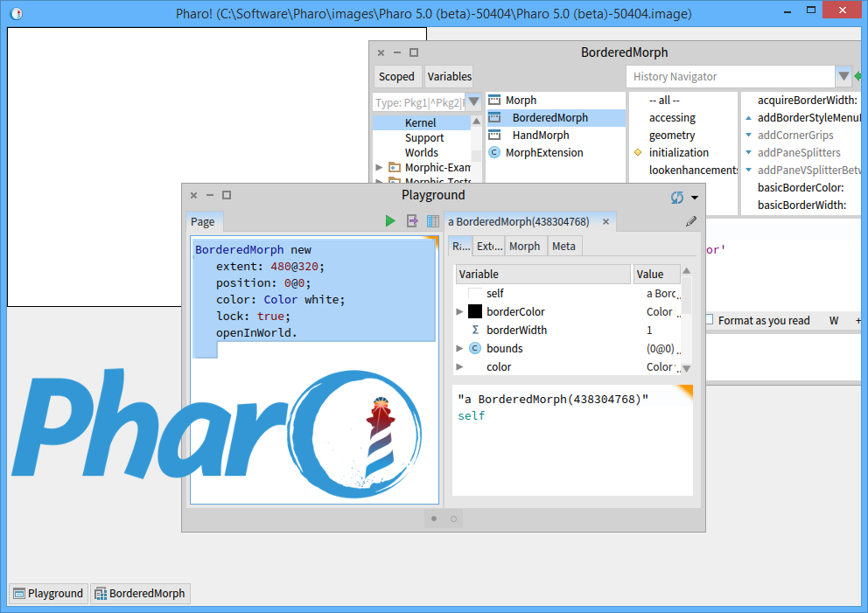Click the Variable column header
Screen dimensions: 868x613
(542, 274)
